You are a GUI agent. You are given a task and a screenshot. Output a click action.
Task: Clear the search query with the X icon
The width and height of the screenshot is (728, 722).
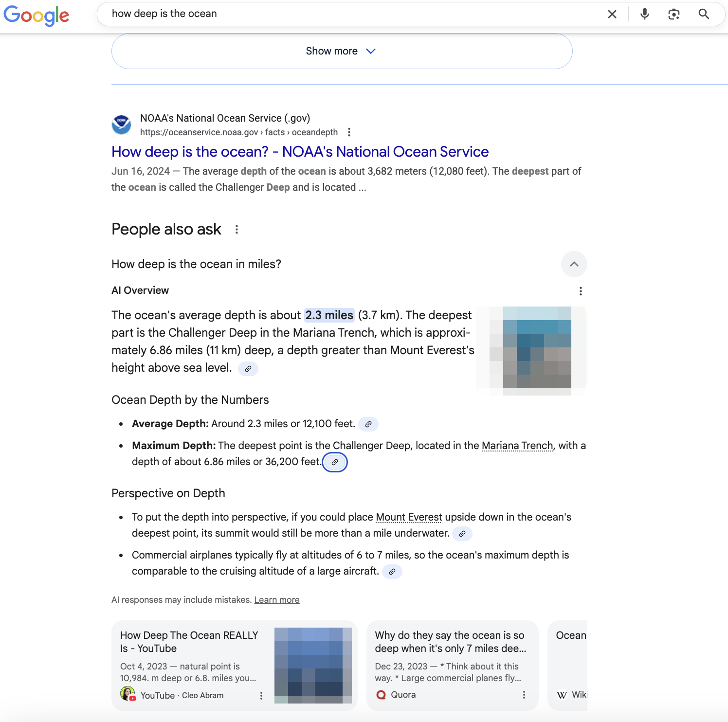[612, 14]
